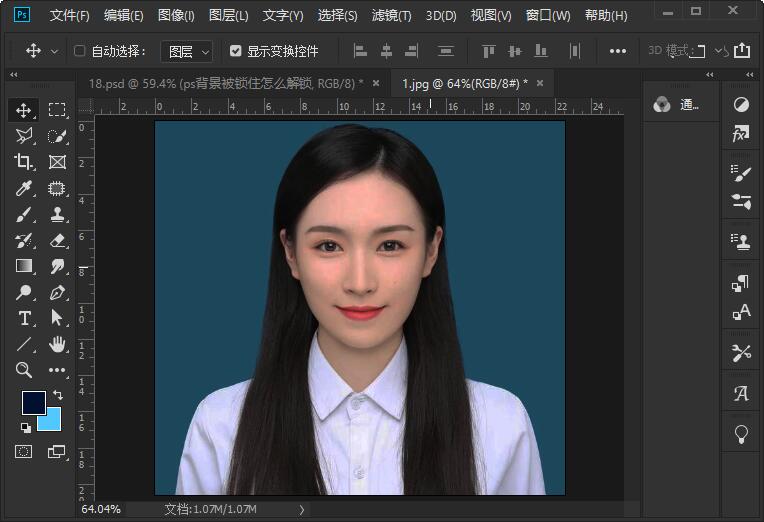Click the share export icon in options bar
Screen dimensions: 764x522
pyautogui.click(x=742, y=51)
